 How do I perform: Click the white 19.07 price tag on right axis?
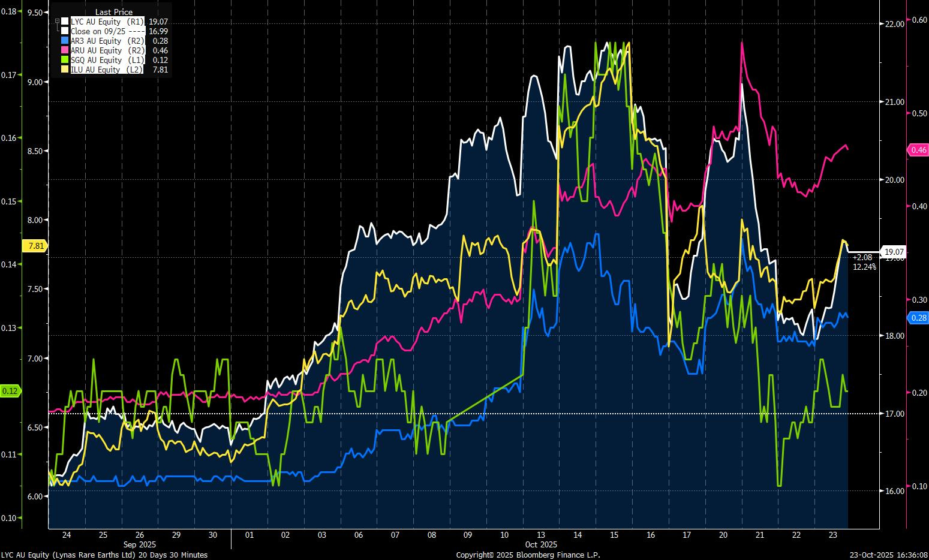894,252
